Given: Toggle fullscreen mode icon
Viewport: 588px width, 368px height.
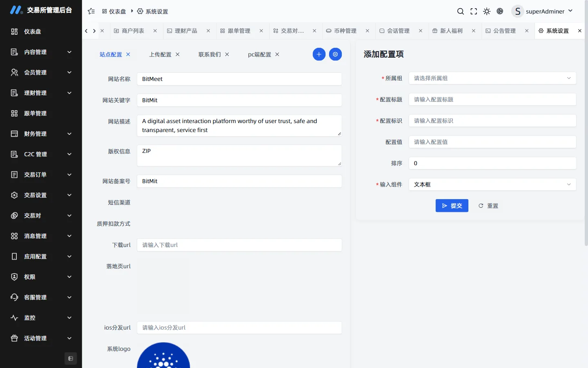Looking at the screenshot, I should 474,11.
